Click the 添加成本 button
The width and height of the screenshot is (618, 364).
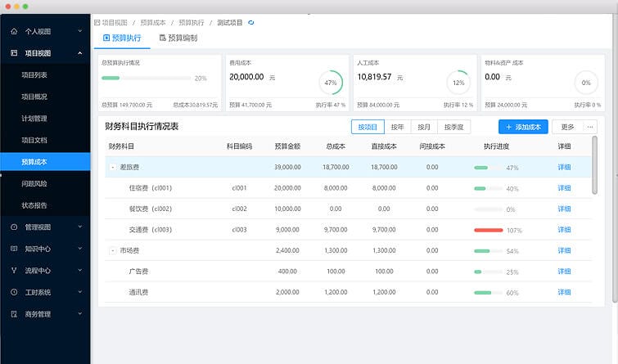[x=523, y=127]
